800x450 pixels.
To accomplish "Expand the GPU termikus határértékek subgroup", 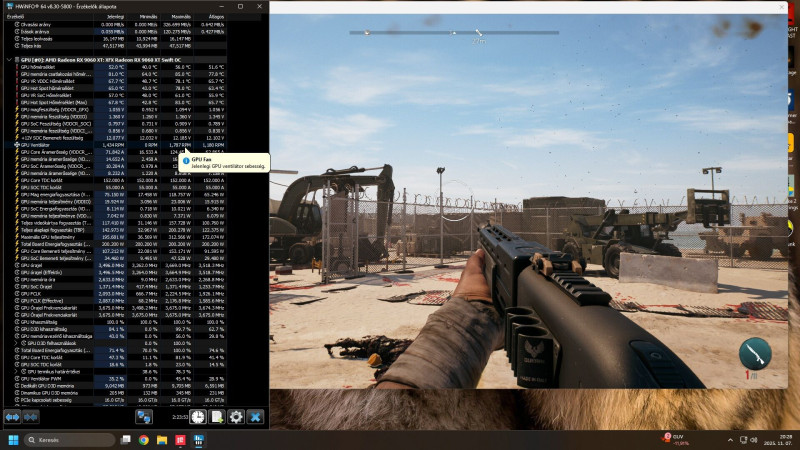I will click(16, 372).
